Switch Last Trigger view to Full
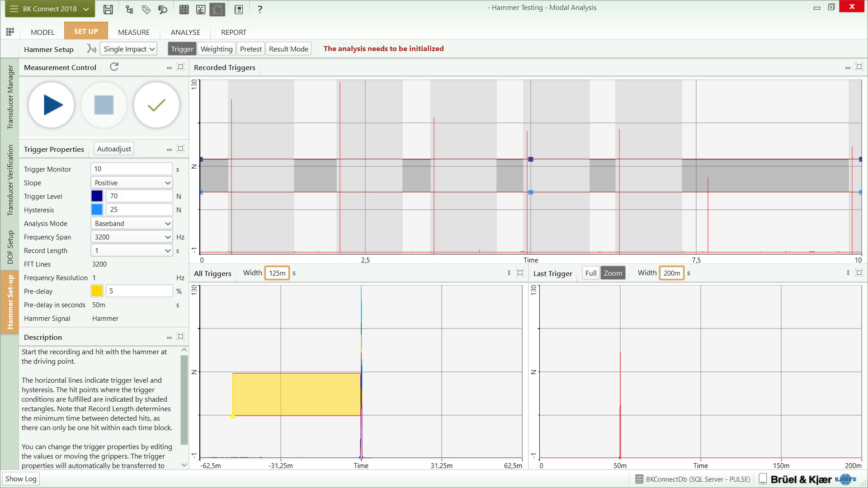This screenshot has width=868, height=488. click(x=590, y=273)
